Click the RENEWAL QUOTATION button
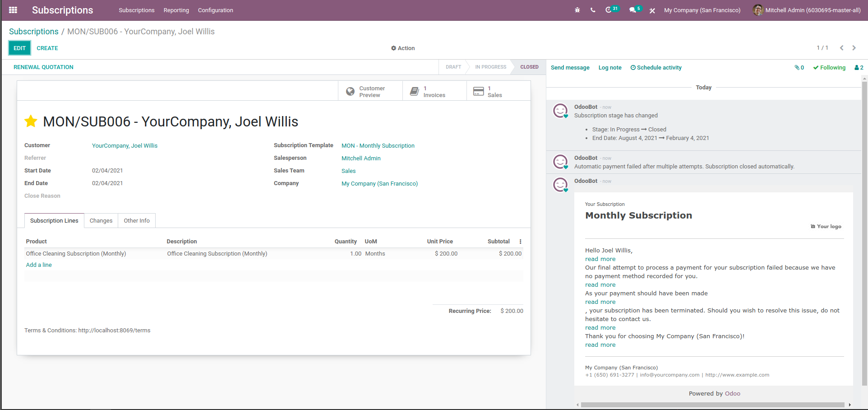This screenshot has width=868, height=410. click(43, 67)
